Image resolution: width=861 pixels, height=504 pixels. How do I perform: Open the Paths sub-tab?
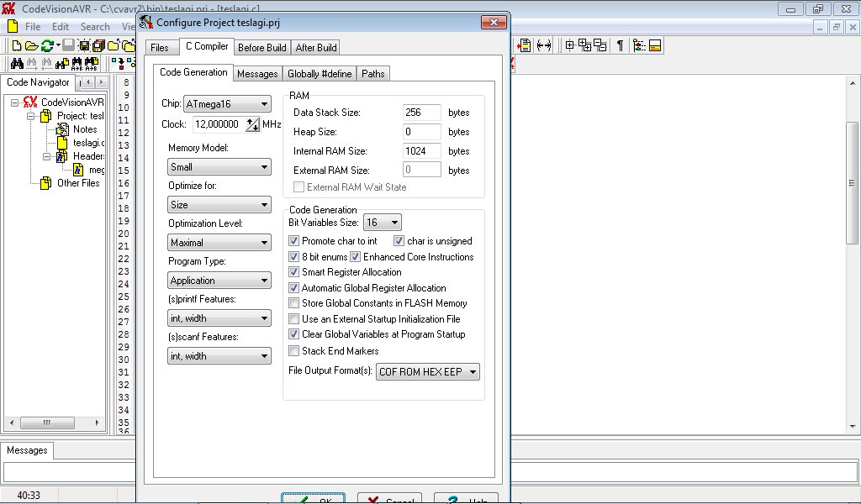[x=372, y=74]
